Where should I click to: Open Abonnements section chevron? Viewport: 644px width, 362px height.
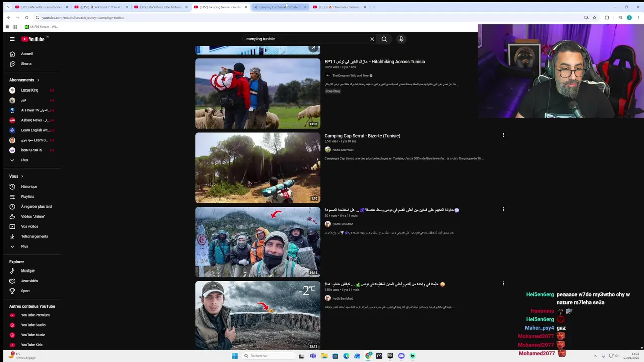click(x=38, y=80)
